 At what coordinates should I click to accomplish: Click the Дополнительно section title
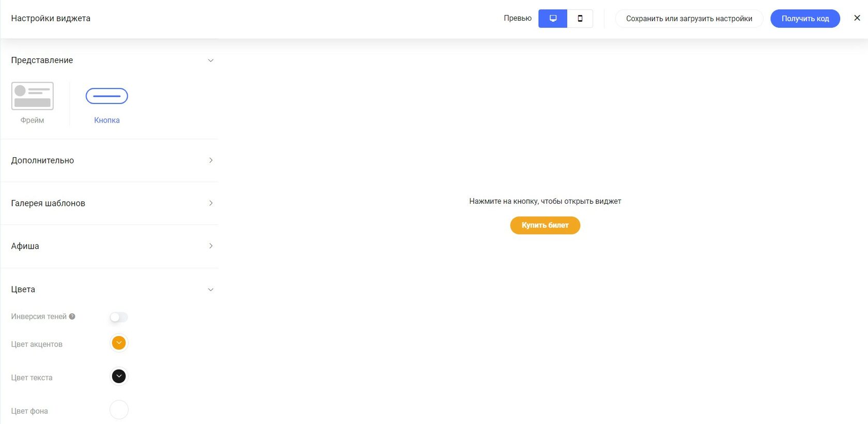pos(42,160)
